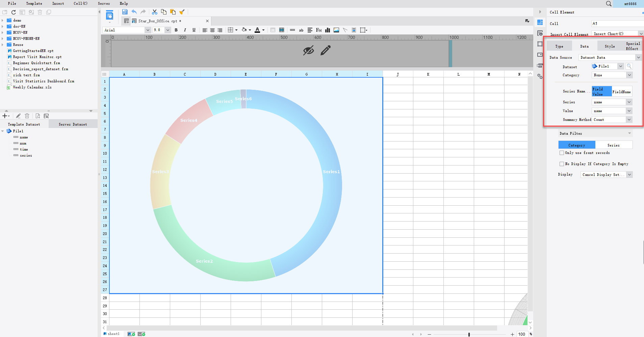Select the Format Painter tool
This screenshot has width=644, height=337.
[x=182, y=12]
